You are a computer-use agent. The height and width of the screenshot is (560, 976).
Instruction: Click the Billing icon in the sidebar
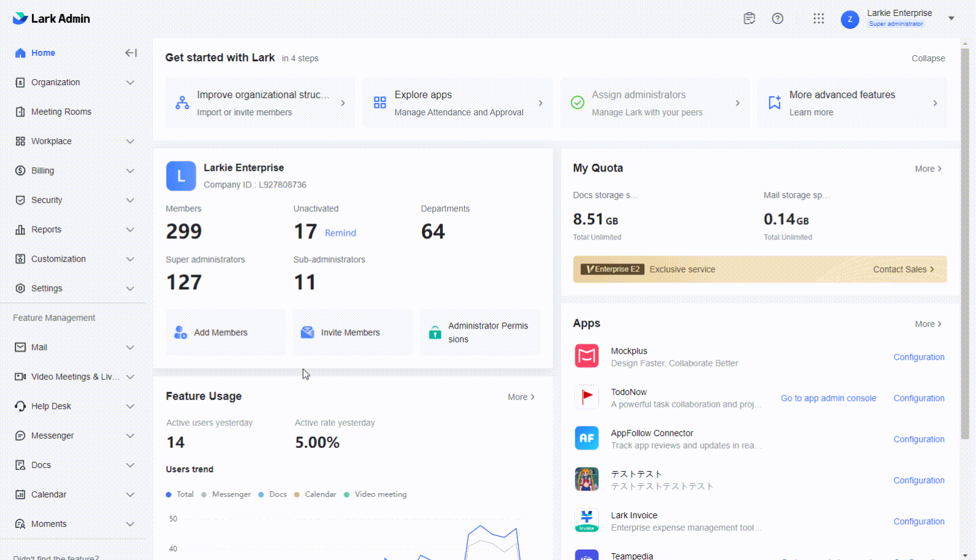[20, 170]
